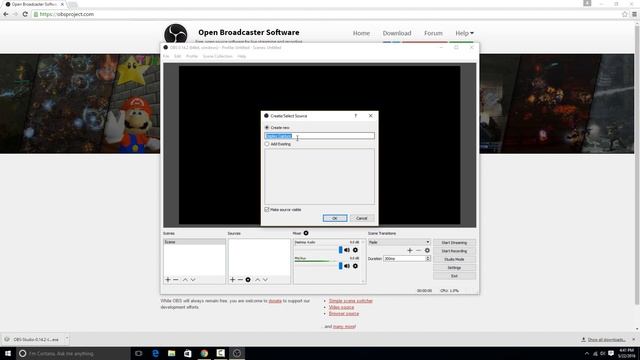This screenshot has width=640, height=360.
Task: Reload the page in browser
Action: [x=25, y=14]
